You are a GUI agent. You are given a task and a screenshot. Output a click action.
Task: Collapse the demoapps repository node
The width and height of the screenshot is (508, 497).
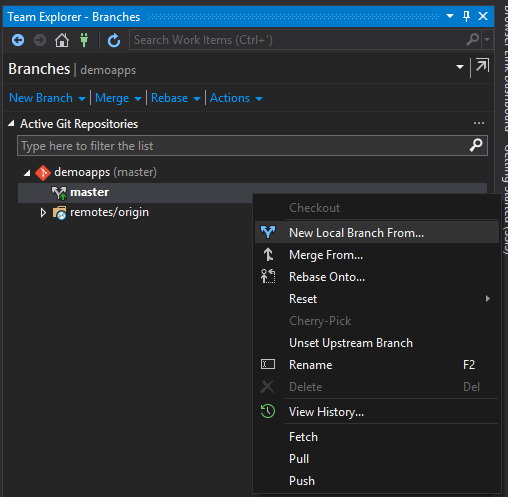pyautogui.click(x=27, y=173)
